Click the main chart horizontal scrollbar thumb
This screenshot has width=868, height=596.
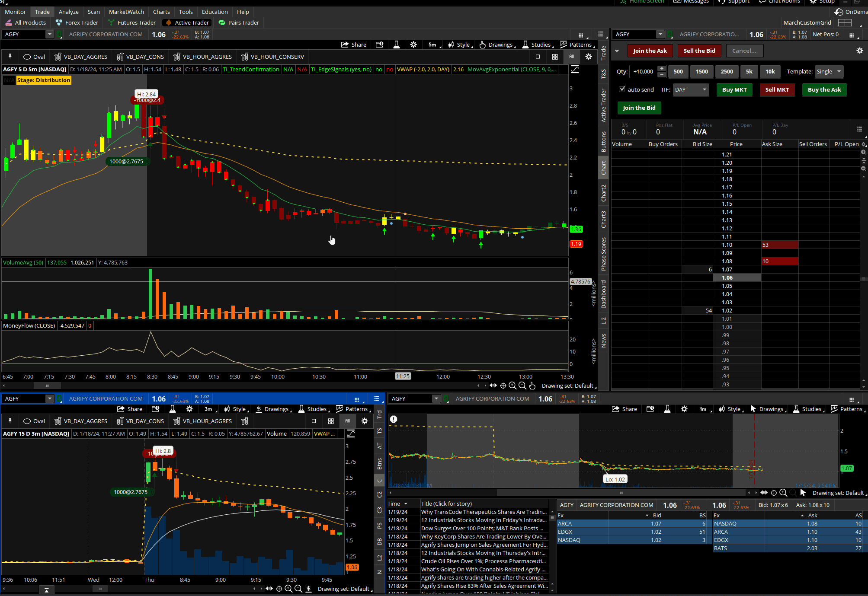[x=48, y=386]
